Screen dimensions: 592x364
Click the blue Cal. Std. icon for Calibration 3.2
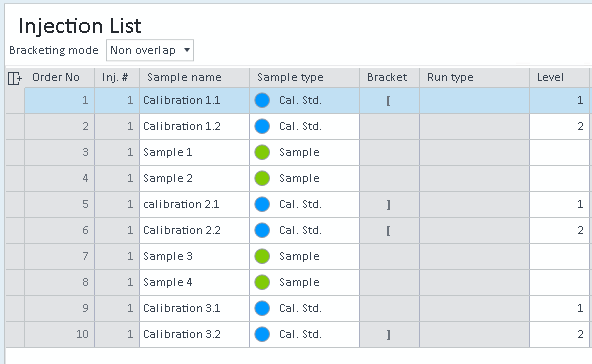[x=262, y=334]
